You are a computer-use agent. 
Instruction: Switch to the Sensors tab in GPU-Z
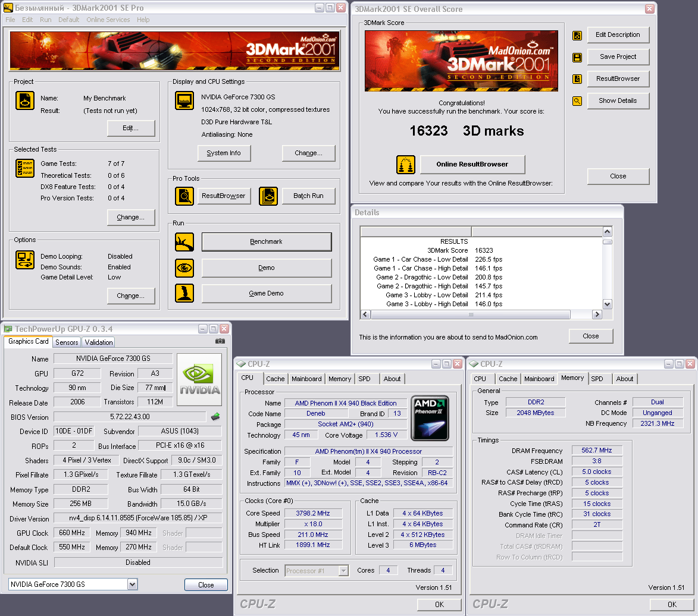(67, 342)
